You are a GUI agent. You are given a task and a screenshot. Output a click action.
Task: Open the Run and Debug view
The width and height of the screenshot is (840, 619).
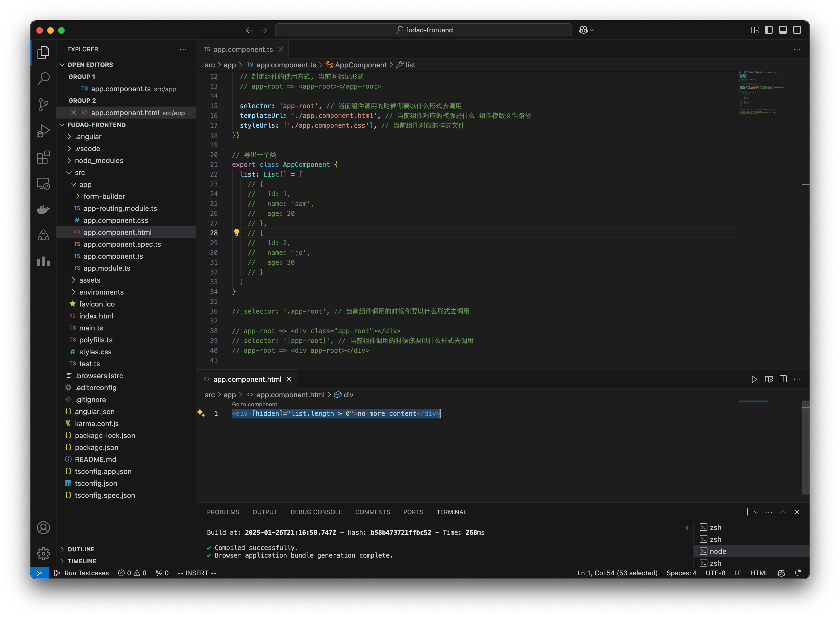pyautogui.click(x=43, y=130)
